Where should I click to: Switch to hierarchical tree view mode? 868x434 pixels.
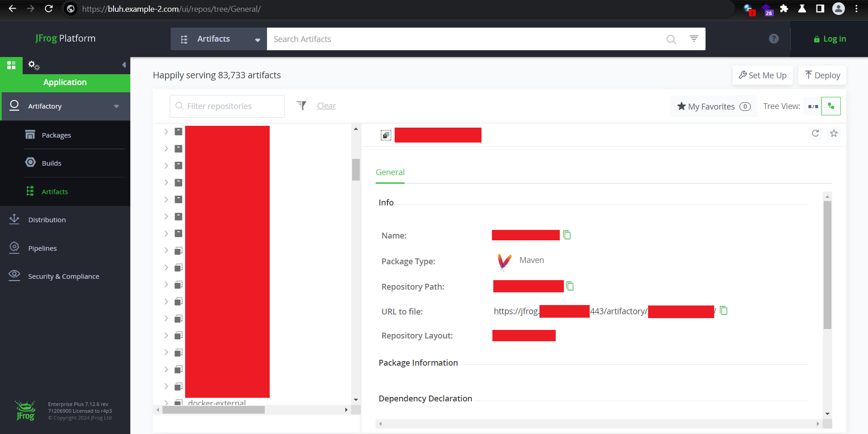(x=831, y=106)
